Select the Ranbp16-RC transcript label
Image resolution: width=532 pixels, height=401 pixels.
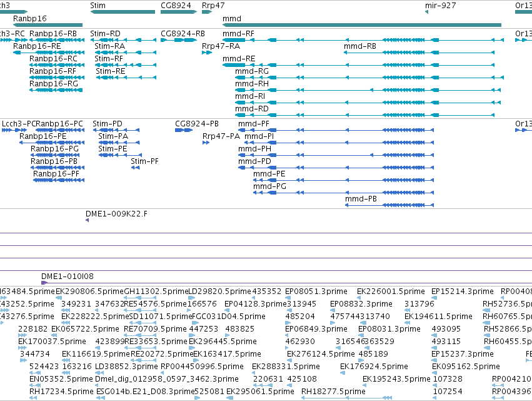(x=53, y=59)
